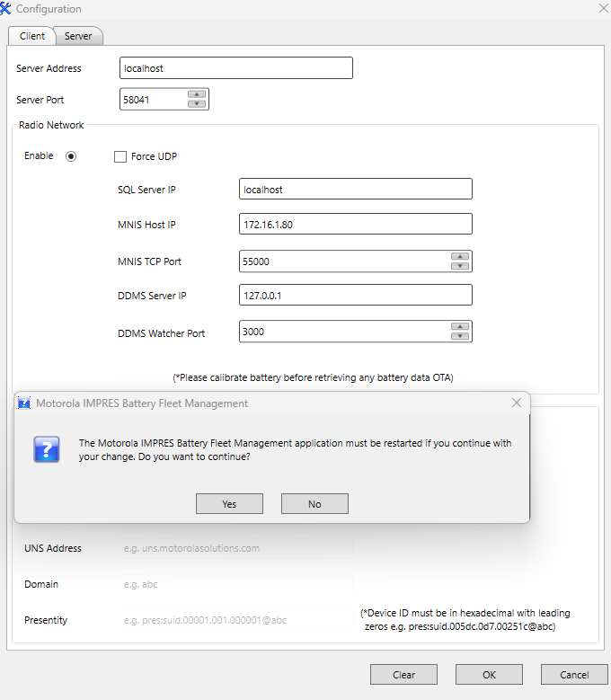The height and width of the screenshot is (700, 611).
Task: Click the battery calibration note text
Action: (313, 377)
